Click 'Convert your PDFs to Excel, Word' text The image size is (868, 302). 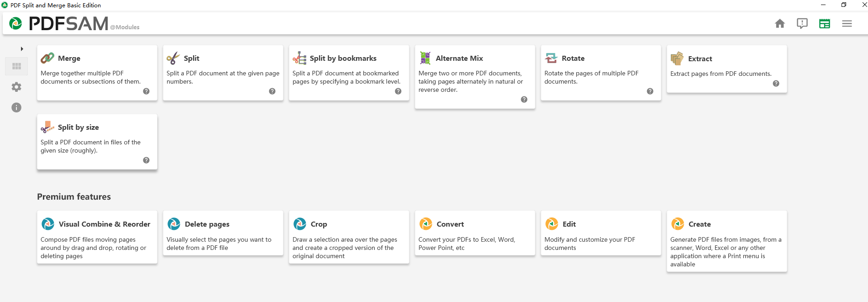tap(467, 239)
